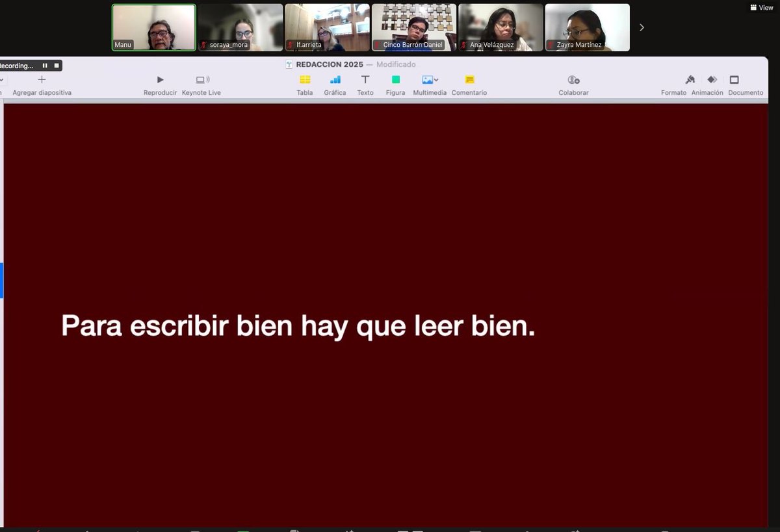This screenshot has height=532, width=780.
Task: Click the Recording status label
Action: pos(16,66)
